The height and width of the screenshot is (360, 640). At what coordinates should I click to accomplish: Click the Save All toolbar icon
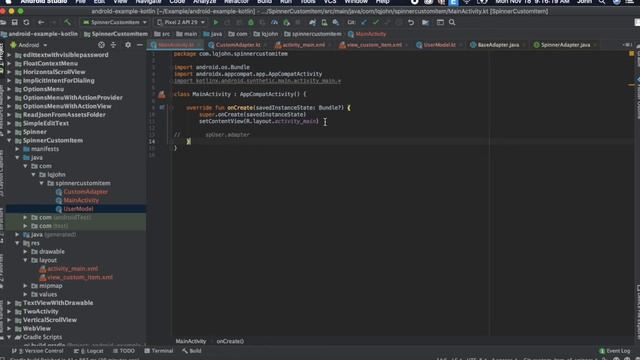click(15, 22)
